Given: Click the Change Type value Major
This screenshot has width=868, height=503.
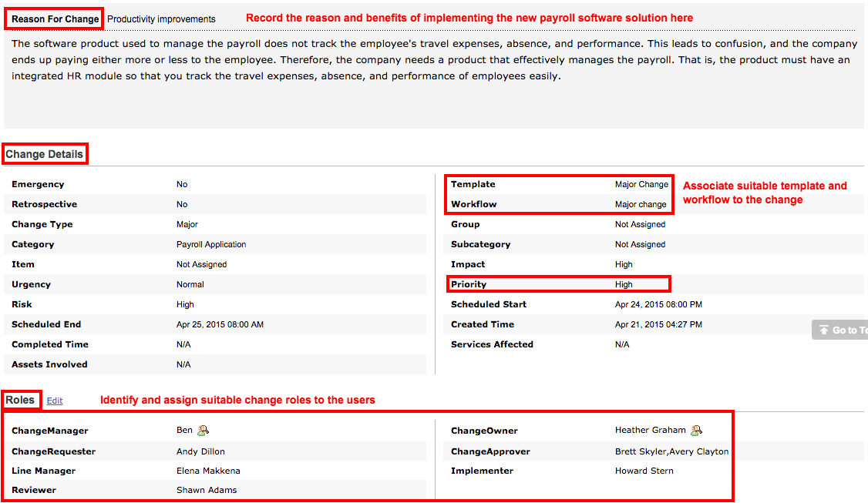Looking at the screenshot, I should (187, 224).
